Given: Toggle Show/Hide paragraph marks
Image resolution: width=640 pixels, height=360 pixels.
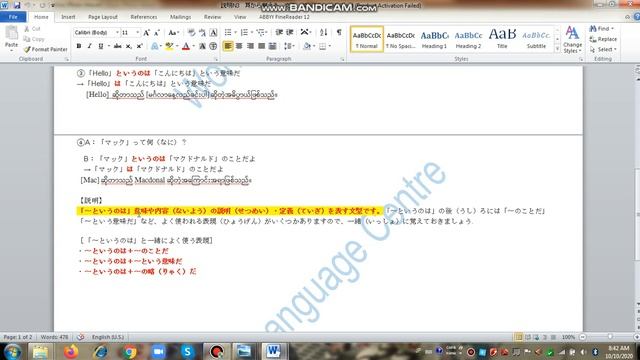Looking at the screenshot, I should [x=339, y=33].
